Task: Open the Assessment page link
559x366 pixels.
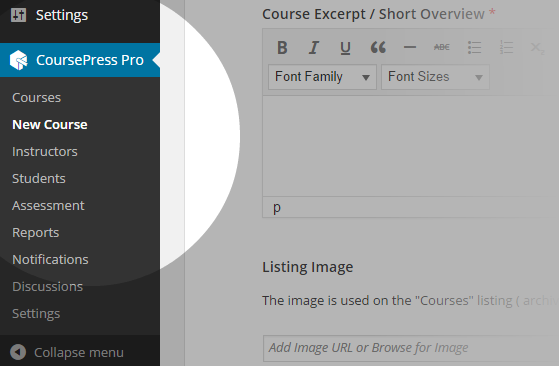Action: (48, 206)
